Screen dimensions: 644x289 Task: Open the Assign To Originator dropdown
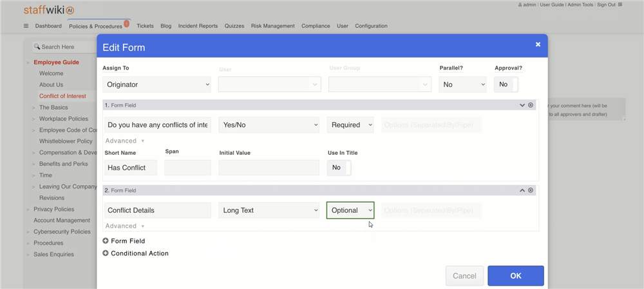coord(156,85)
